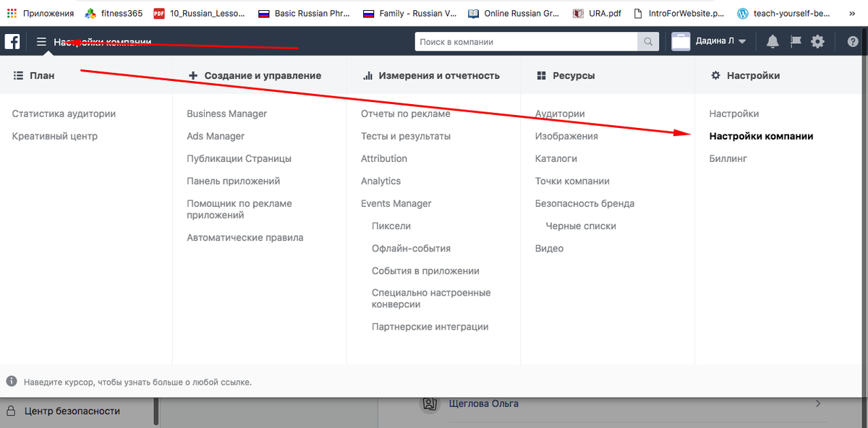The width and height of the screenshot is (868, 428).
Task: Open the notifications bell
Action: (773, 42)
